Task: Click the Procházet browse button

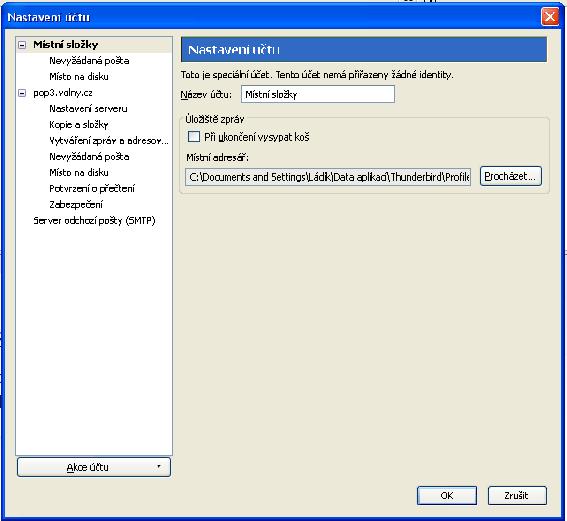Action: (511, 176)
